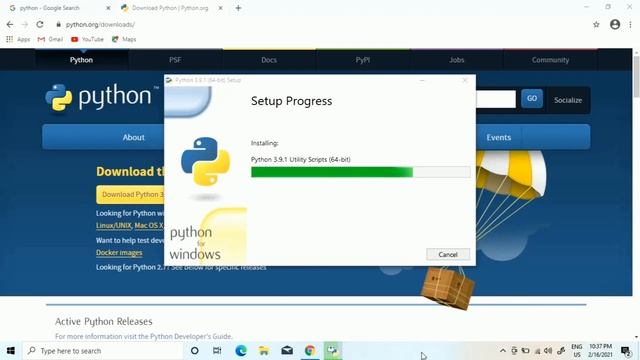View site info via the lock icon
The height and width of the screenshot is (360, 640).
58,24
